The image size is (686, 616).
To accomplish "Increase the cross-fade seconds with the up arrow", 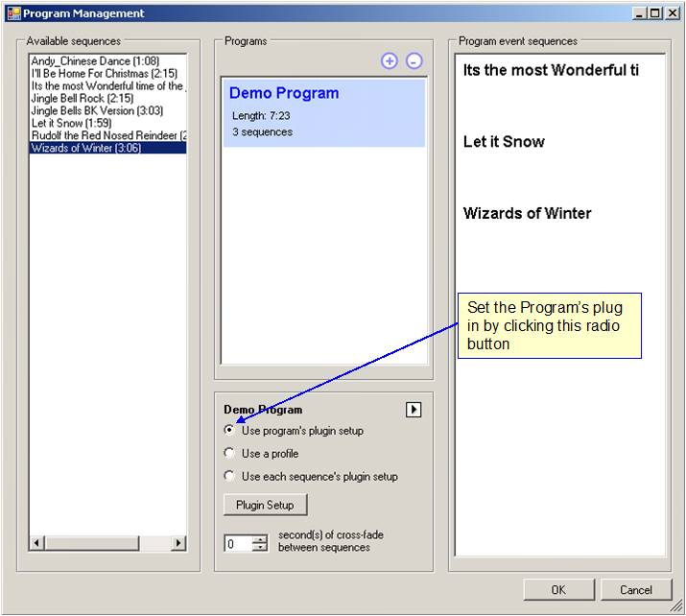I will tap(260, 539).
